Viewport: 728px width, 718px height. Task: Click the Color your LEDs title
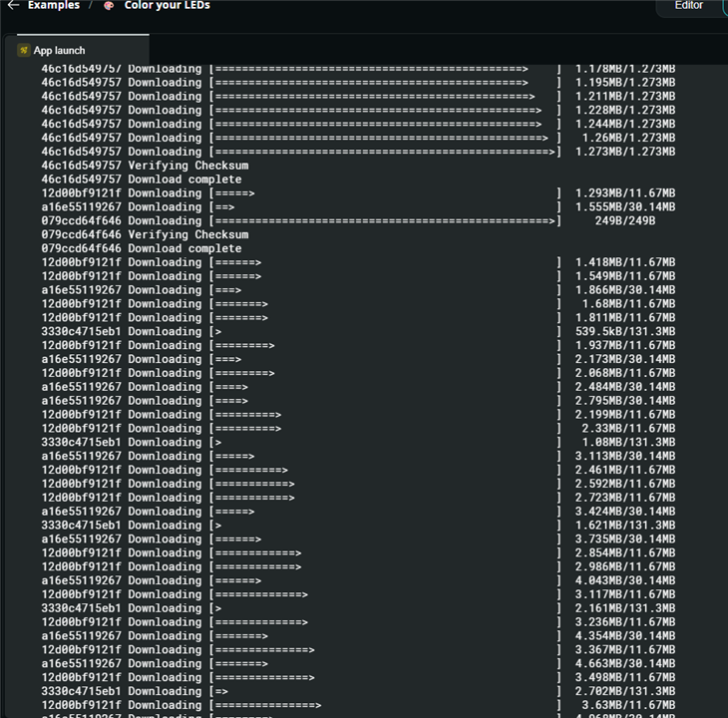tap(167, 5)
